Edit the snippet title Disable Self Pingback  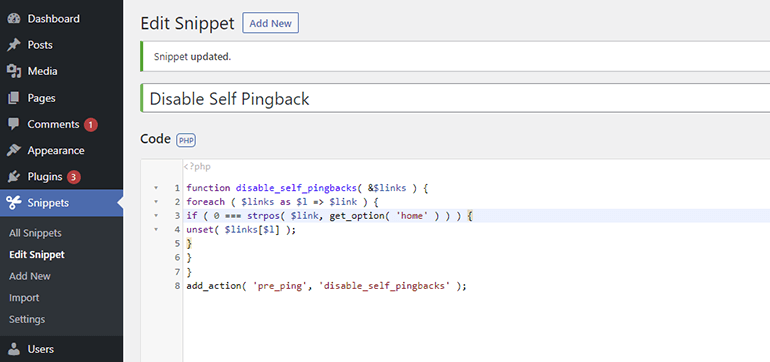pos(455,99)
